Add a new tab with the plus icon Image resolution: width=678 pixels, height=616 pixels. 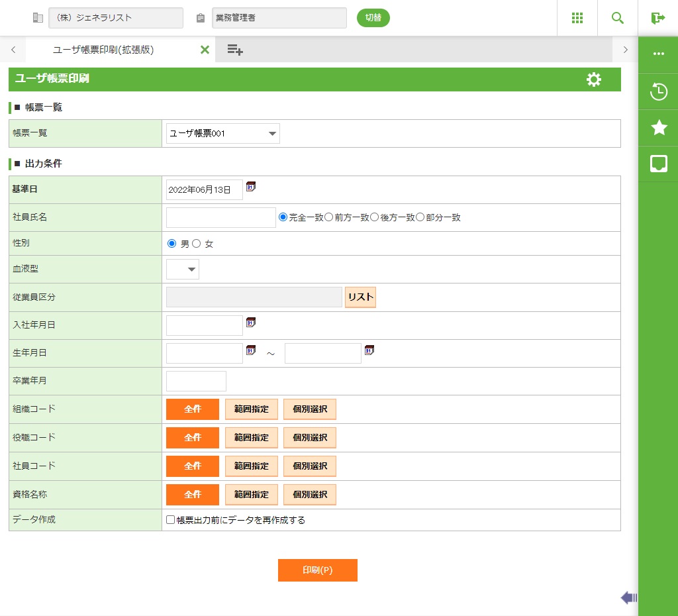(234, 50)
